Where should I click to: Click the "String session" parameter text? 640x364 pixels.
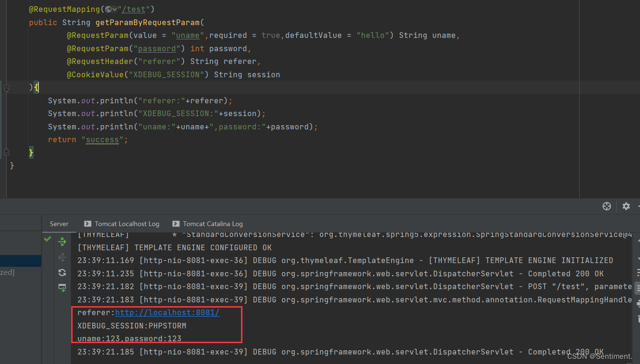[x=247, y=74]
